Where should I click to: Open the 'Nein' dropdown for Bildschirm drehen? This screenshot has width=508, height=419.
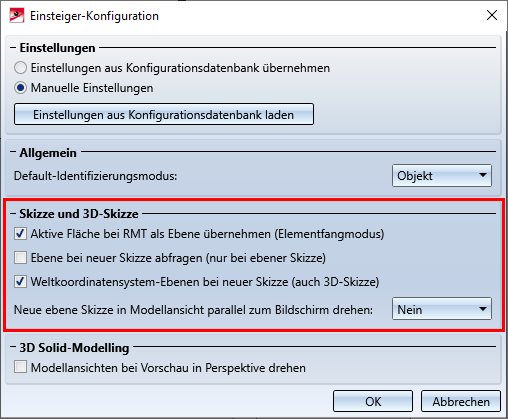point(442,309)
